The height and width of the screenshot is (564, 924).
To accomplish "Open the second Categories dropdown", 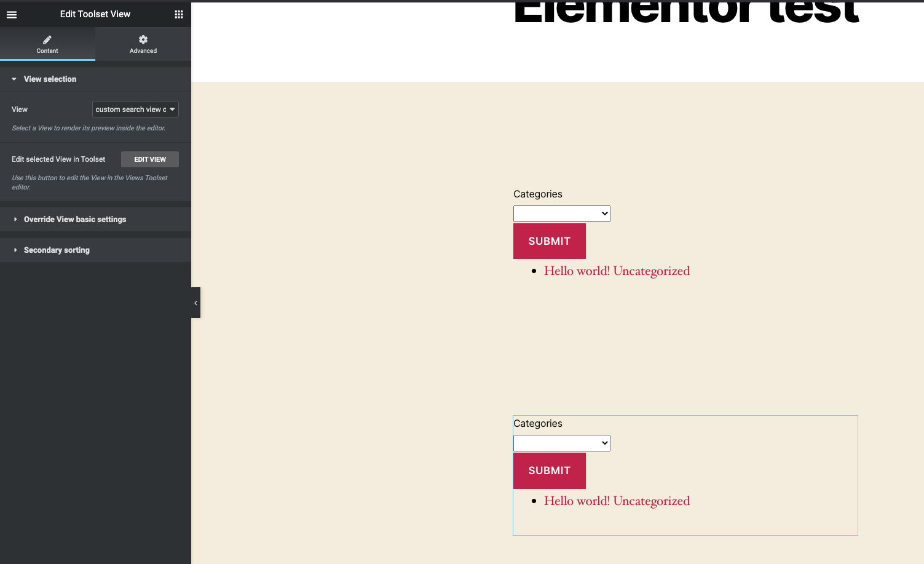I will click(x=562, y=443).
